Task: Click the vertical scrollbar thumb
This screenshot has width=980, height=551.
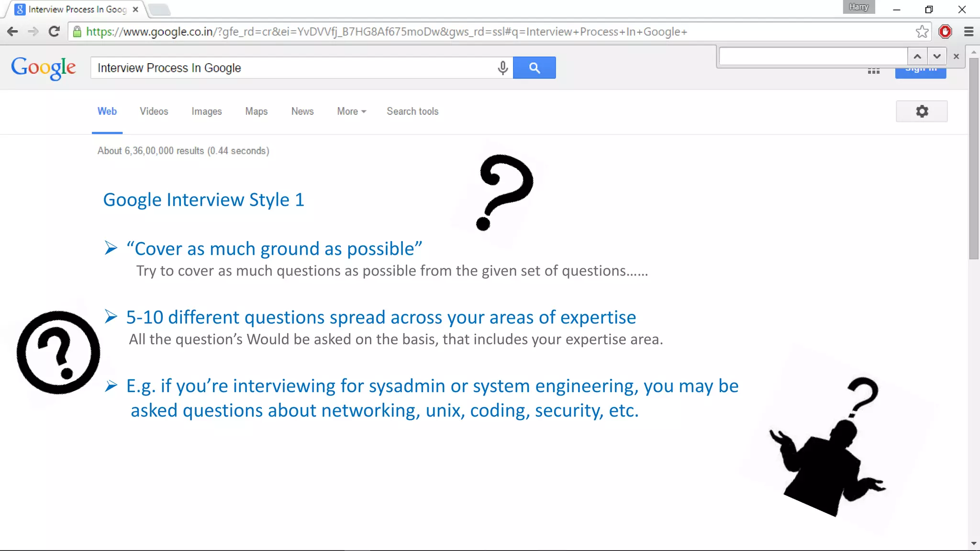Action: point(974,158)
